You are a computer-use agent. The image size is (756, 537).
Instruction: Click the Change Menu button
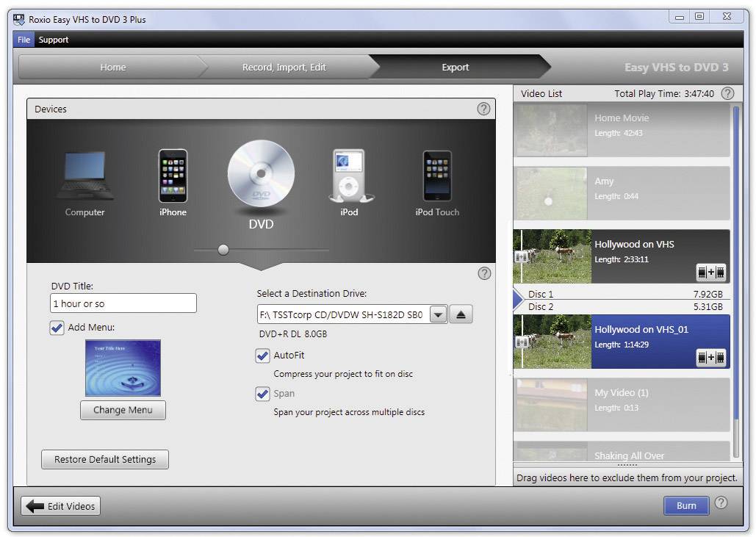click(123, 410)
